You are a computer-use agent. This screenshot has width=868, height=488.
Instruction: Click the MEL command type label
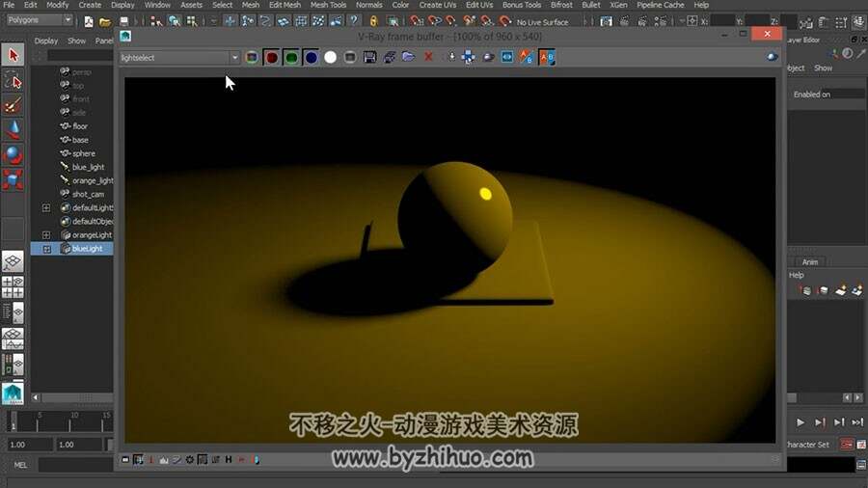tap(20, 465)
